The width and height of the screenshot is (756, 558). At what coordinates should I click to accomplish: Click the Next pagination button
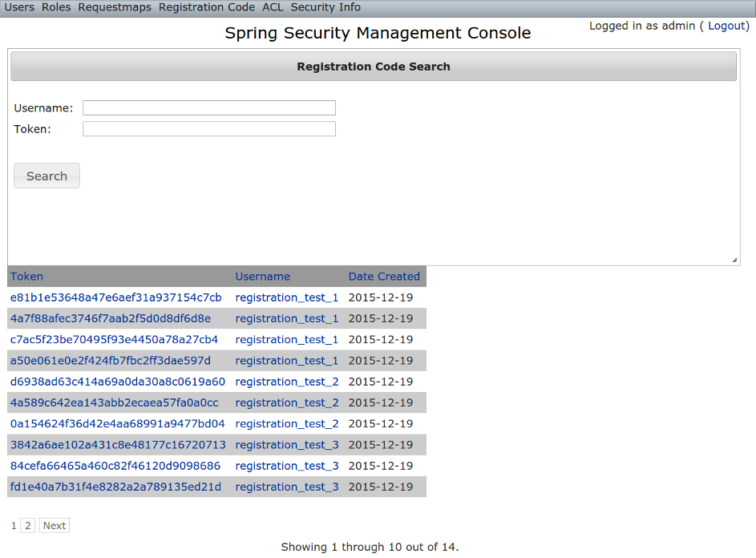[x=54, y=525]
